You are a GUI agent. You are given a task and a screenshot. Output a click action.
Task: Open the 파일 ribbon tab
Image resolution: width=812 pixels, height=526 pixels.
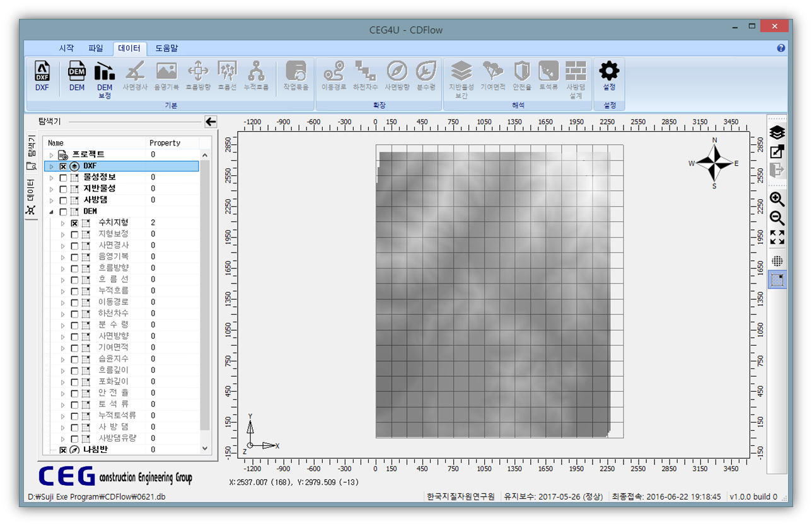96,48
